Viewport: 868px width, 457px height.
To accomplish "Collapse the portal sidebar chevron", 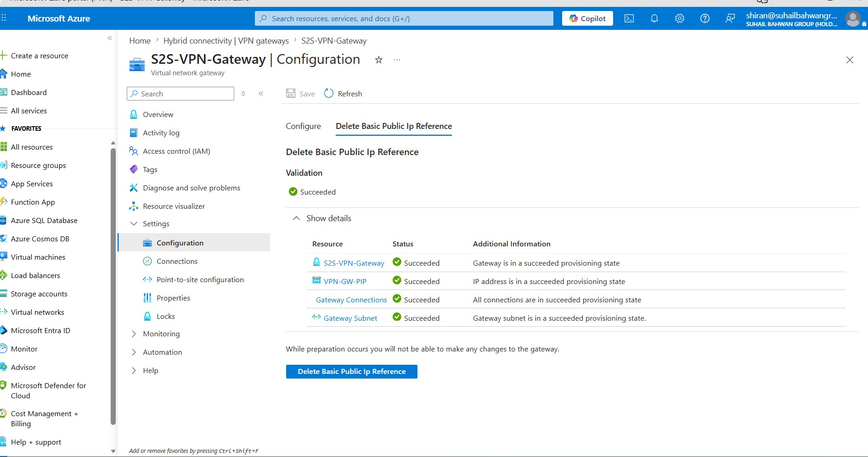I will tap(110, 38).
